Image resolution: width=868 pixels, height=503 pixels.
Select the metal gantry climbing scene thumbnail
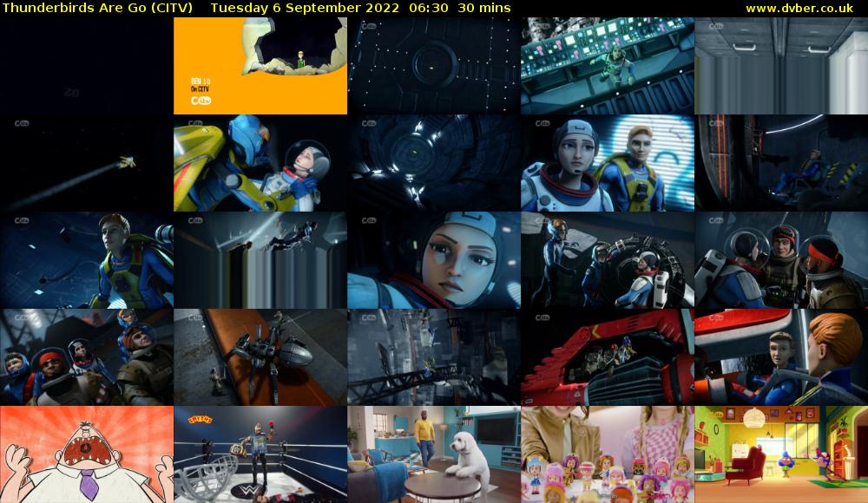pos(434,357)
